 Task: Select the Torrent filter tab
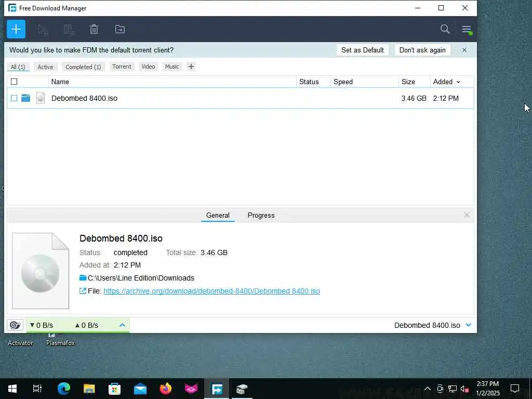pyautogui.click(x=122, y=66)
